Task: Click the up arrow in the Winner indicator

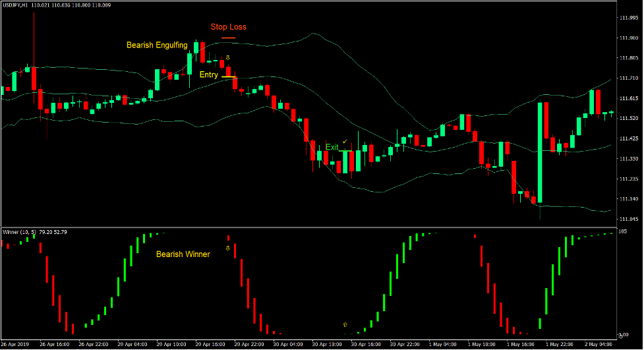Action: (344, 325)
